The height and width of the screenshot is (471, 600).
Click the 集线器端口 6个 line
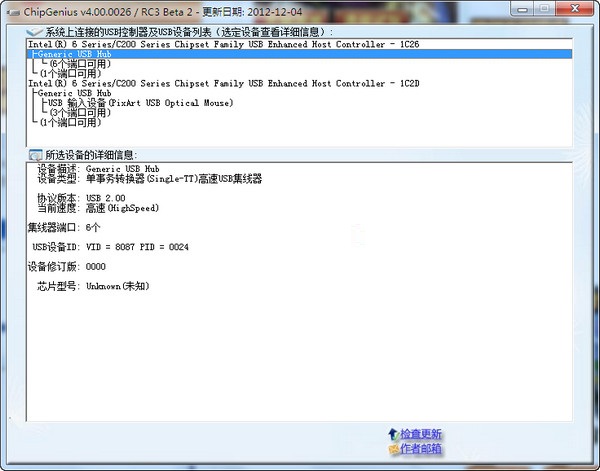[x=64, y=228]
